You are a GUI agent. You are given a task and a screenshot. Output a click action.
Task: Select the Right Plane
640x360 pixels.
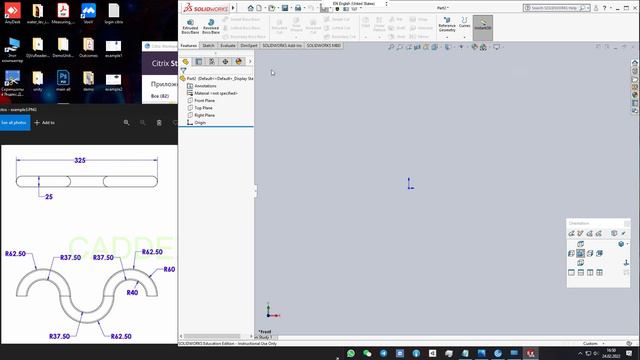(201, 115)
